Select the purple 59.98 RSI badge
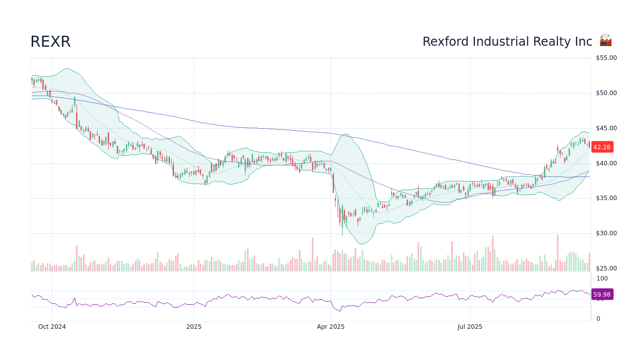This screenshot has width=644, height=362. [602, 294]
